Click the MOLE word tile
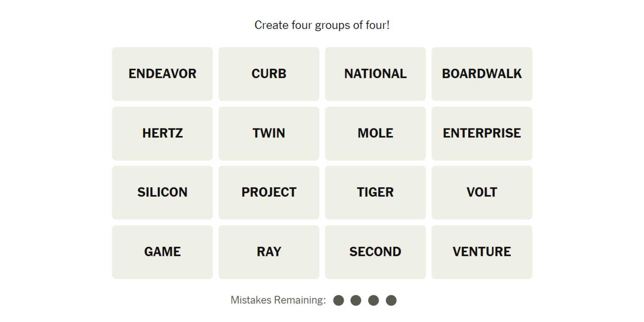Viewport: 644px width, 322px height. (x=375, y=133)
